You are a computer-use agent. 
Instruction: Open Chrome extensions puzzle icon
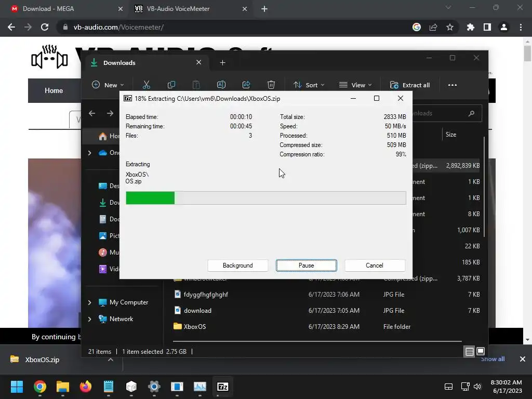[x=471, y=27]
